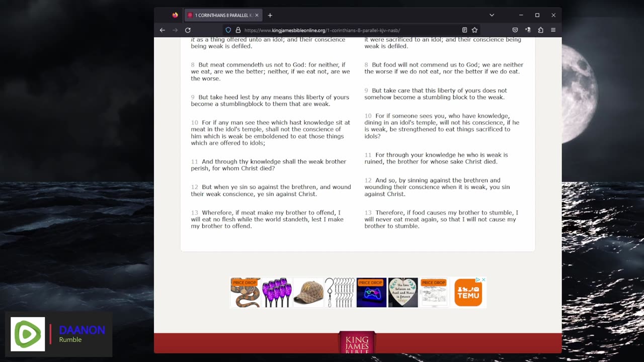Click the Rumble logo overlay
Image resolution: width=644 pixels, height=362 pixels.
click(x=28, y=334)
